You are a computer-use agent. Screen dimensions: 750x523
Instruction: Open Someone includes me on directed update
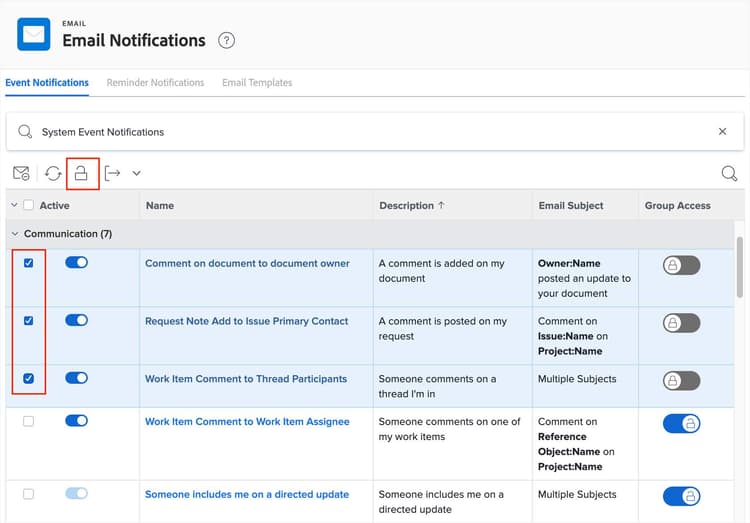pyautogui.click(x=247, y=494)
